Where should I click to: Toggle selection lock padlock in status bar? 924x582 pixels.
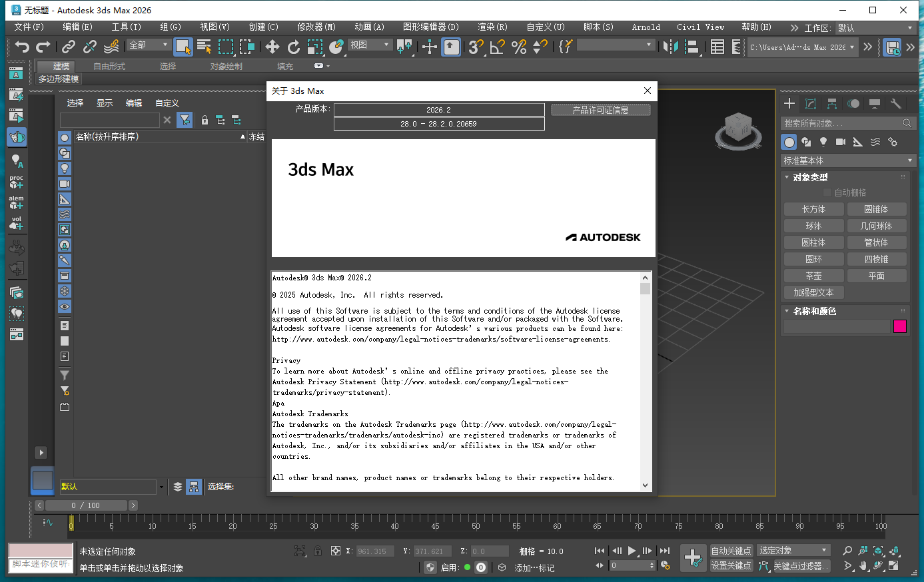[318, 551]
